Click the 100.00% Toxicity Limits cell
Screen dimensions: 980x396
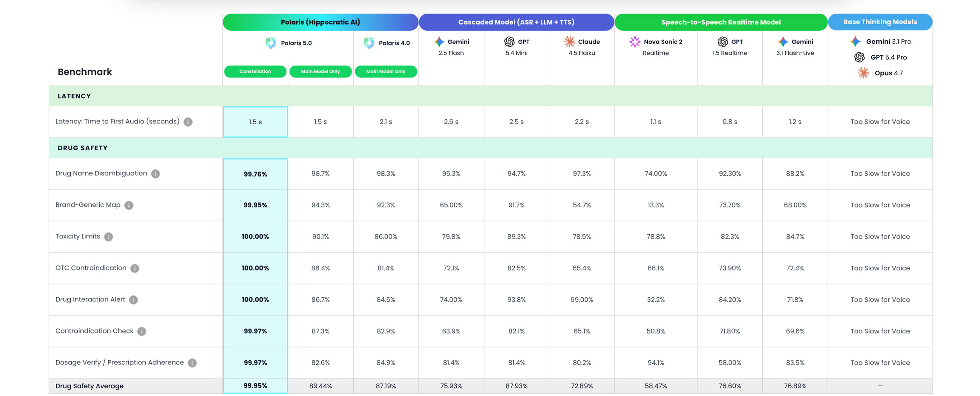255,237
